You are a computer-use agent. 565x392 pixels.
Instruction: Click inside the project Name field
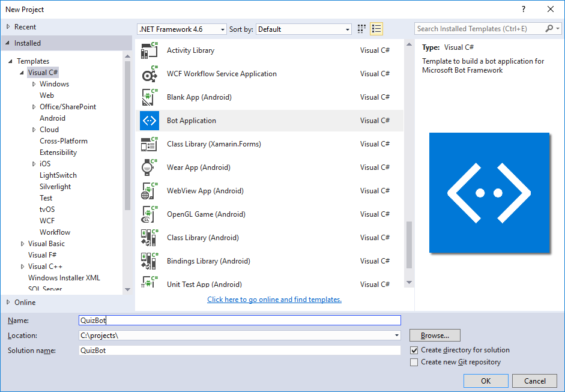click(x=240, y=320)
